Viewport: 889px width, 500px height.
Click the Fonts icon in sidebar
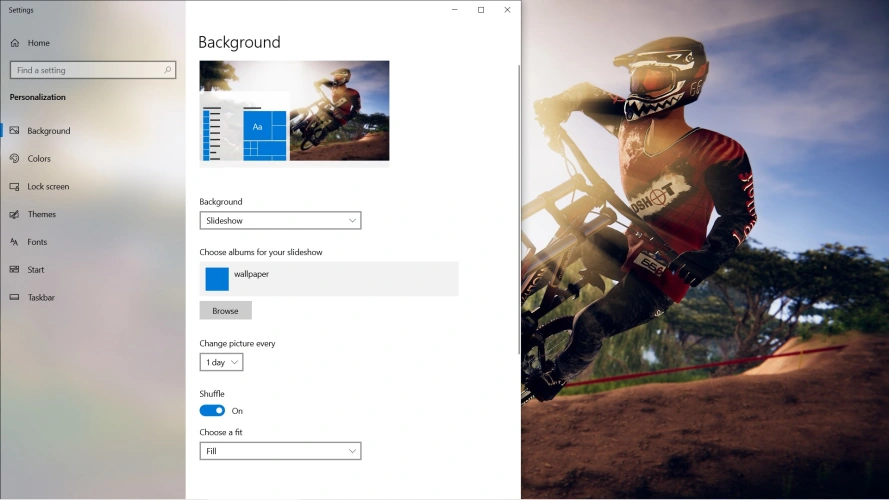pos(15,242)
